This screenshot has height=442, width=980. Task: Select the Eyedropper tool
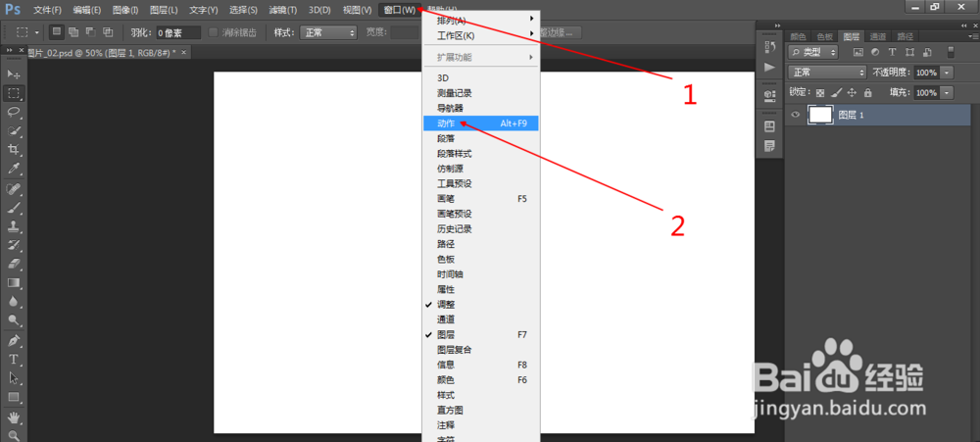click(x=13, y=169)
